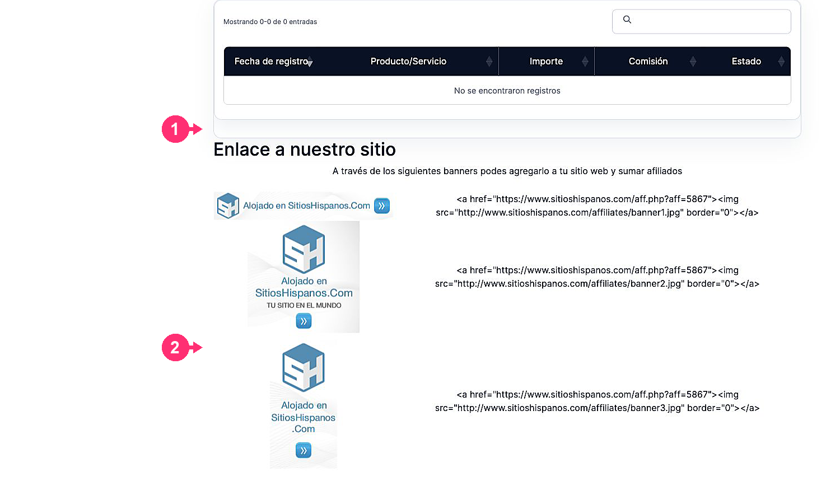Click the horizontal Alojado en SitiosHispanos.Com banner

(x=304, y=206)
